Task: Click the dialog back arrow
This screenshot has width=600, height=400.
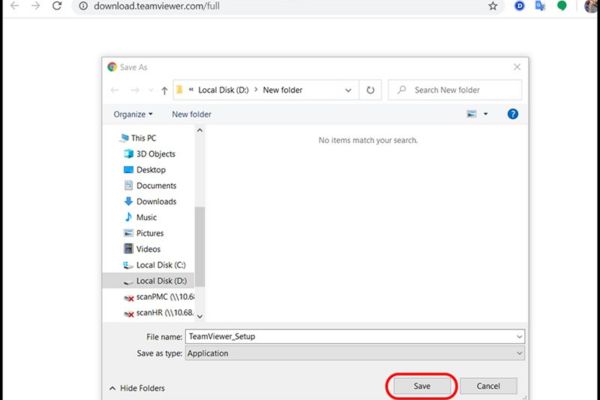Action: [x=114, y=90]
